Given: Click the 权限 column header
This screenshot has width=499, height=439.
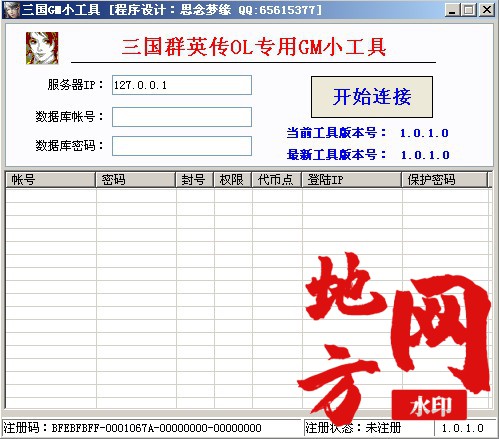Looking at the screenshot, I should 233,180.
